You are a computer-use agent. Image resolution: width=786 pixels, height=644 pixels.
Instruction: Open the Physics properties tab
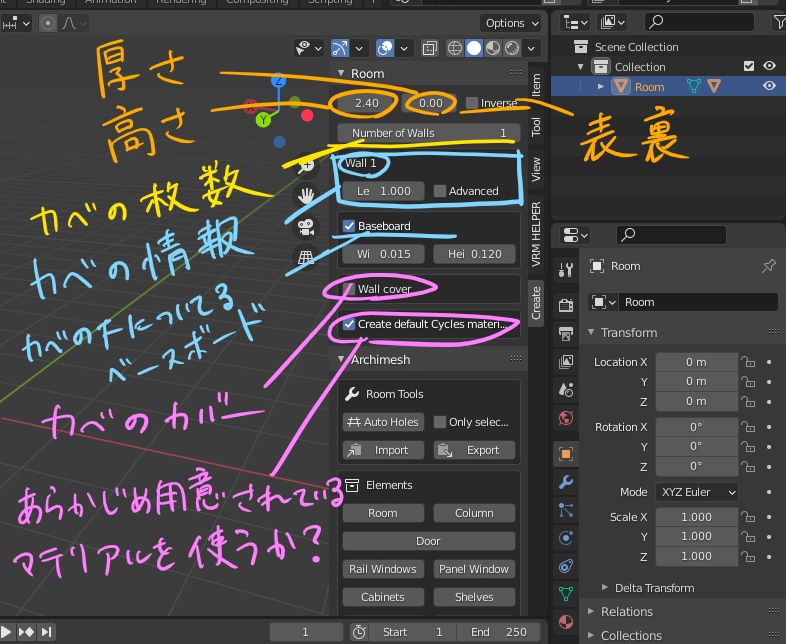(x=566, y=538)
